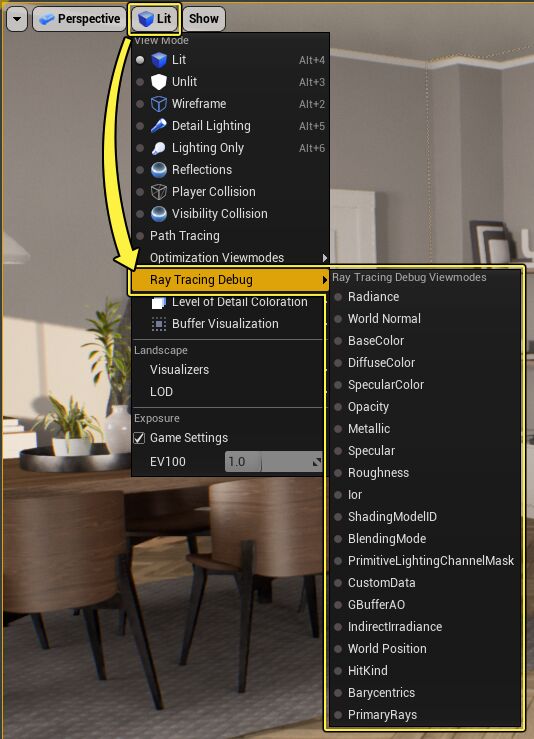Click the Detail Lighting icon
The height and width of the screenshot is (739, 534).
pos(159,126)
